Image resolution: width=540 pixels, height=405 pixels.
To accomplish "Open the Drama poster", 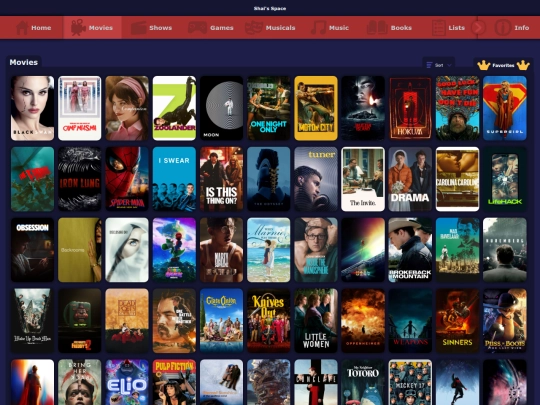I will [x=410, y=179].
